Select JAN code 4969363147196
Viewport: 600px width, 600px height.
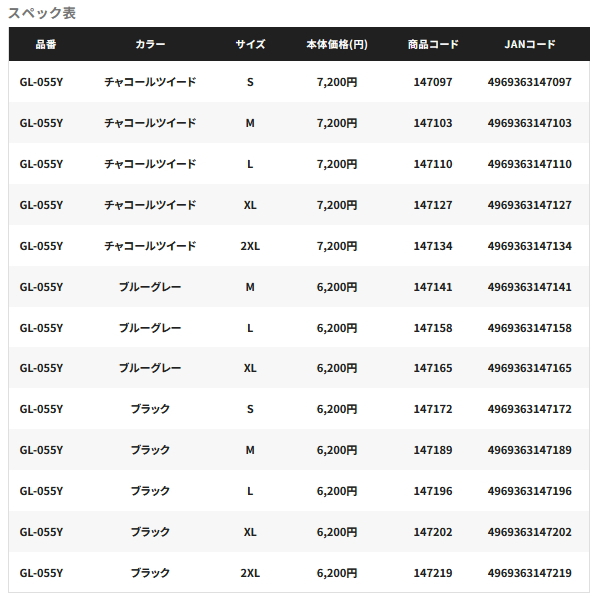pos(530,491)
